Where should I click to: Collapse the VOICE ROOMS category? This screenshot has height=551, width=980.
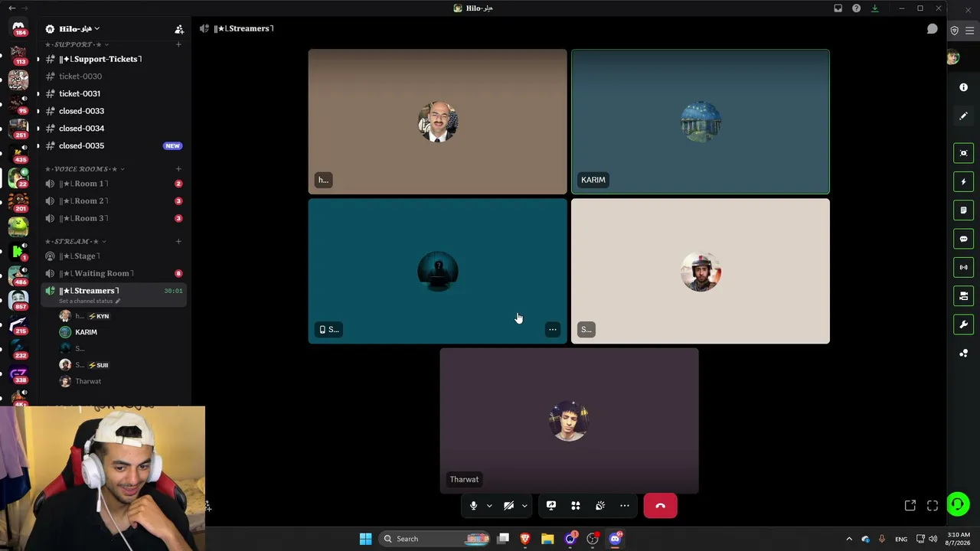tap(84, 169)
